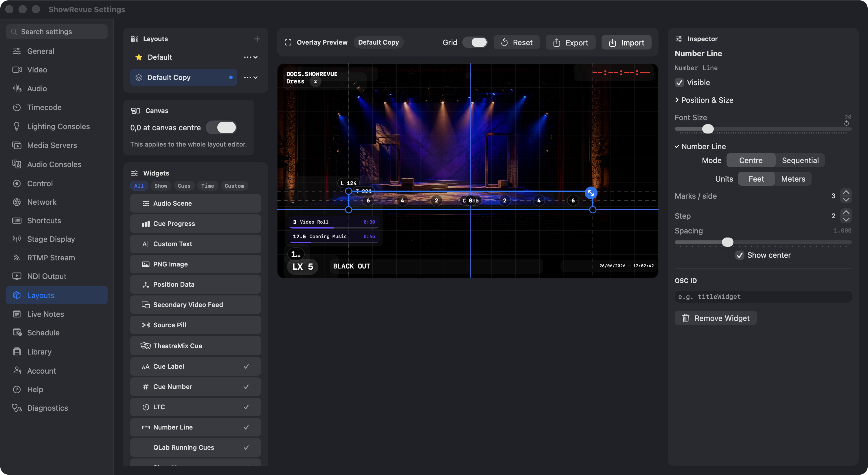868x475 pixels.
Task: Click the Live Notes icon
Action: tap(16, 314)
